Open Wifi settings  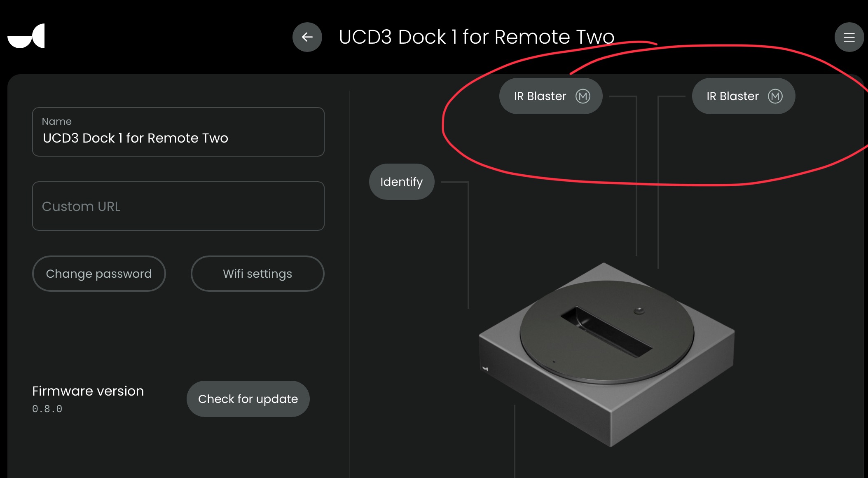pyautogui.click(x=257, y=274)
